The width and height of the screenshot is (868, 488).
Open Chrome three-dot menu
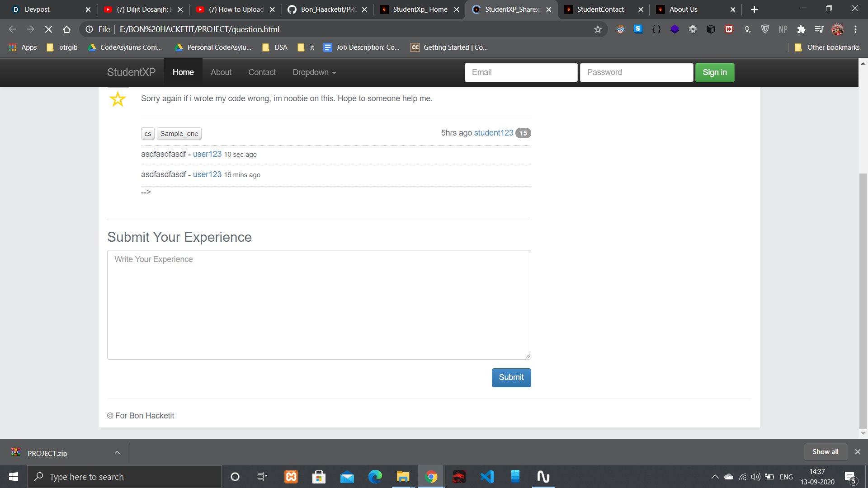tap(855, 29)
